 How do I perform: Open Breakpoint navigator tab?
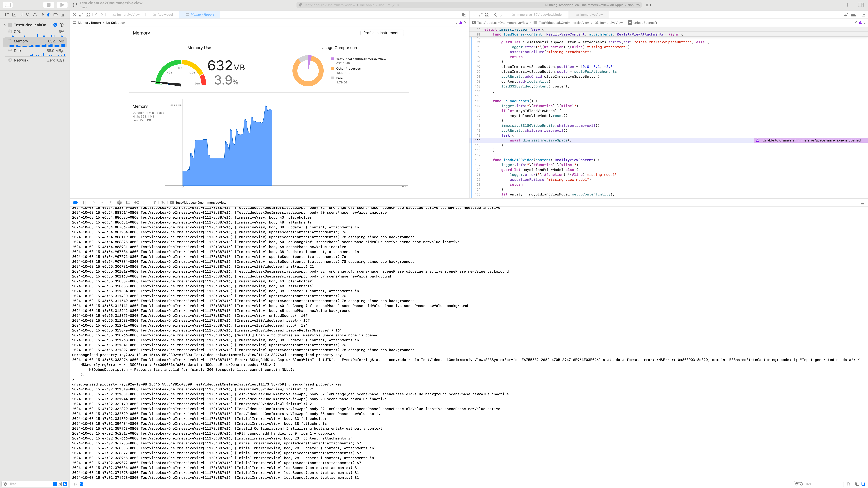56,14
